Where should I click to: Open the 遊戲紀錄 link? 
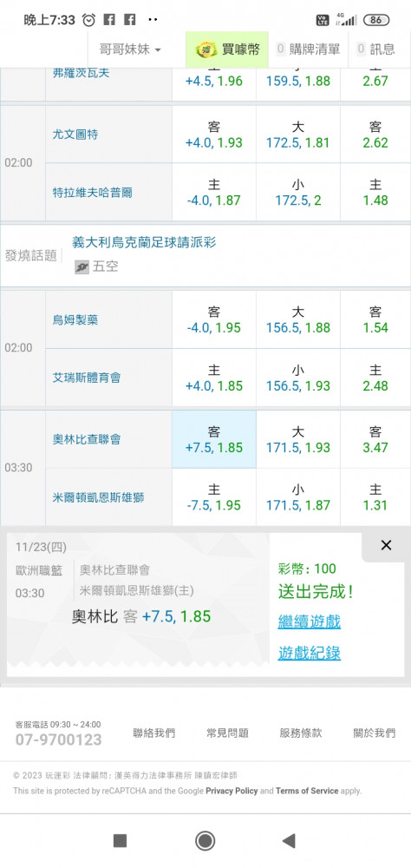(310, 654)
